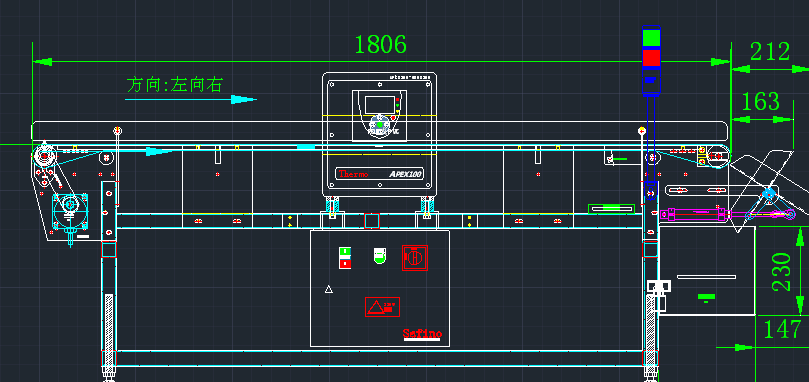
Task: Select the cyan belt arrow near left roller
Action: tap(159, 151)
